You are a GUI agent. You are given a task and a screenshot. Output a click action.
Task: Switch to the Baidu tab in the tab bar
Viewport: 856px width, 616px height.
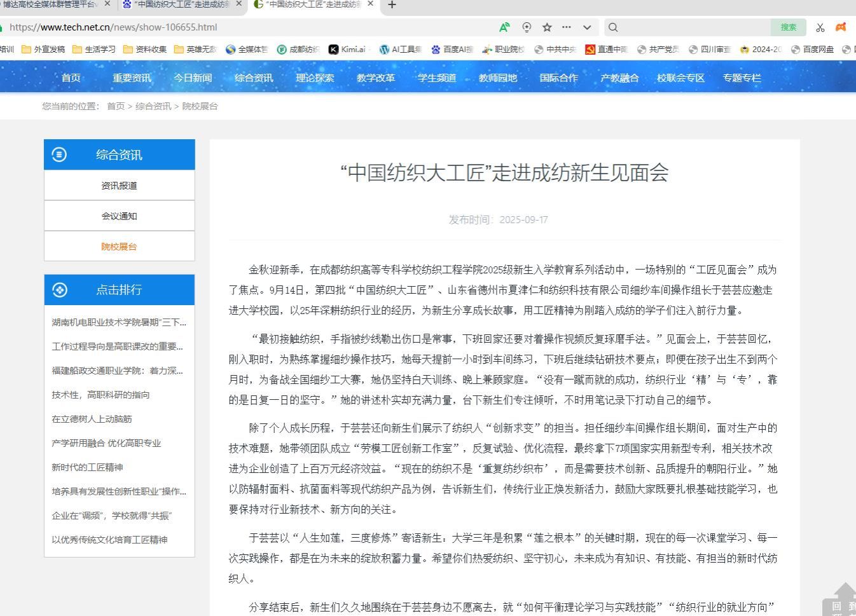click(181, 4)
